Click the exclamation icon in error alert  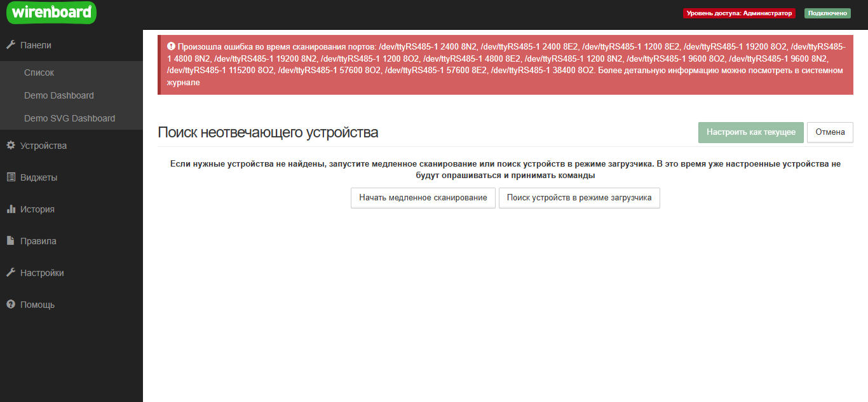point(171,46)
